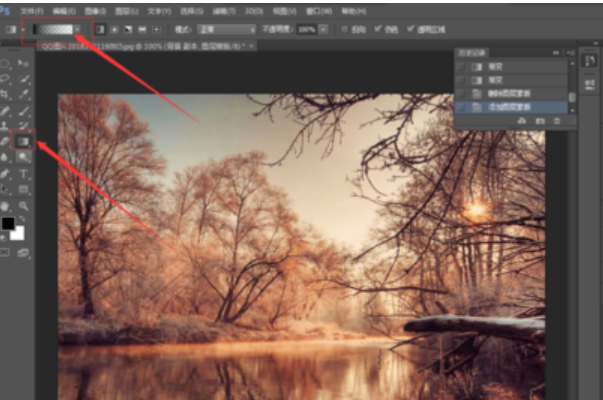Toggle Quick Mask mode
This screenshot has height=400, width=603.
click(x=5, y=253)
